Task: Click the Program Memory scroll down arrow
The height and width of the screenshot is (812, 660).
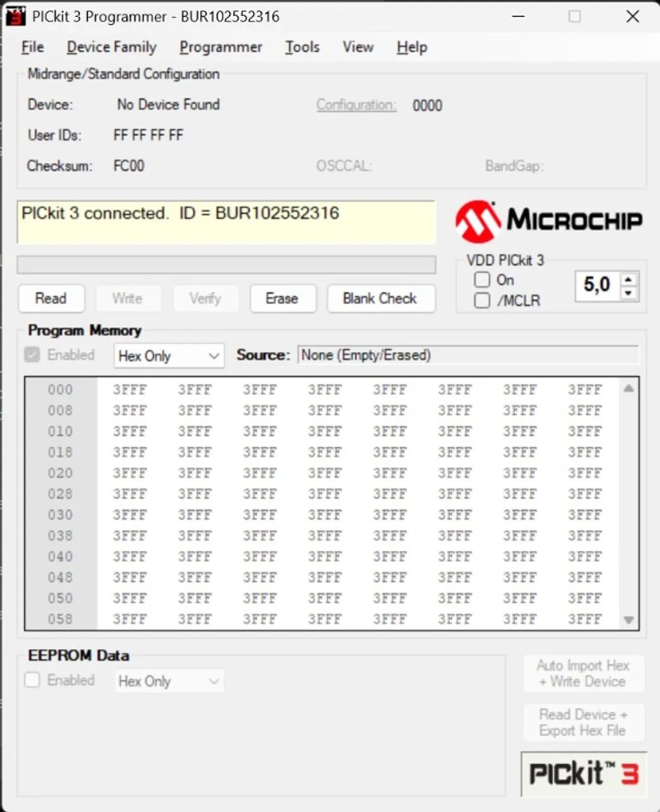Action: tap(628, 620)
